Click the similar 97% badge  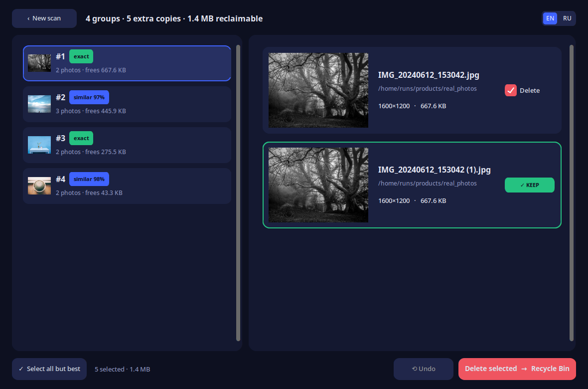(89, 97)
